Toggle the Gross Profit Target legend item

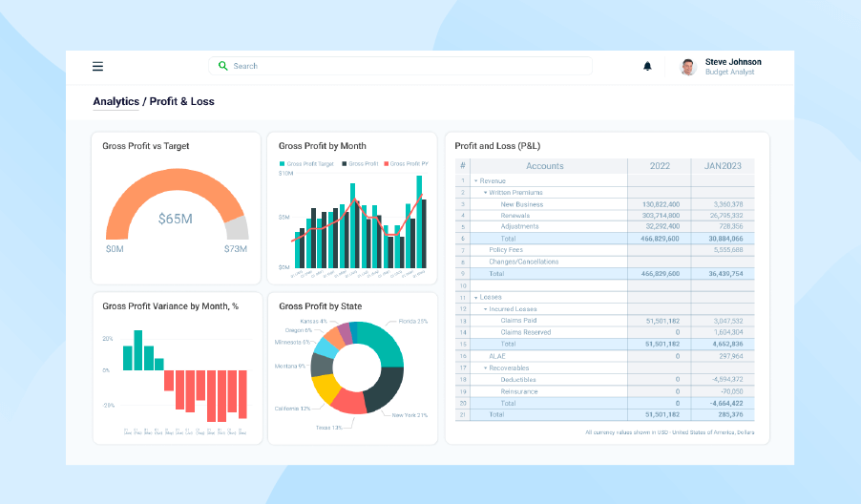[x=307, y=164]
